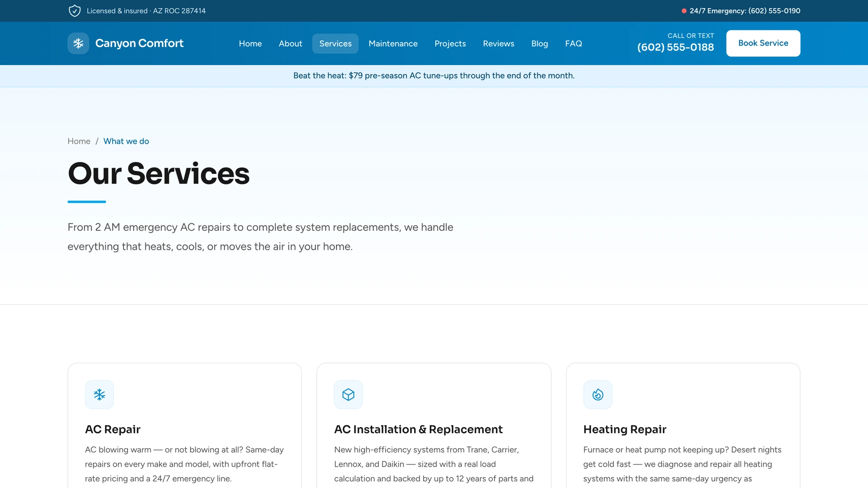Click the Trane, Carrier, Lennox description text
Image resolution: width=868 pixels, height=488 pixels.
[x=434, y=464]
